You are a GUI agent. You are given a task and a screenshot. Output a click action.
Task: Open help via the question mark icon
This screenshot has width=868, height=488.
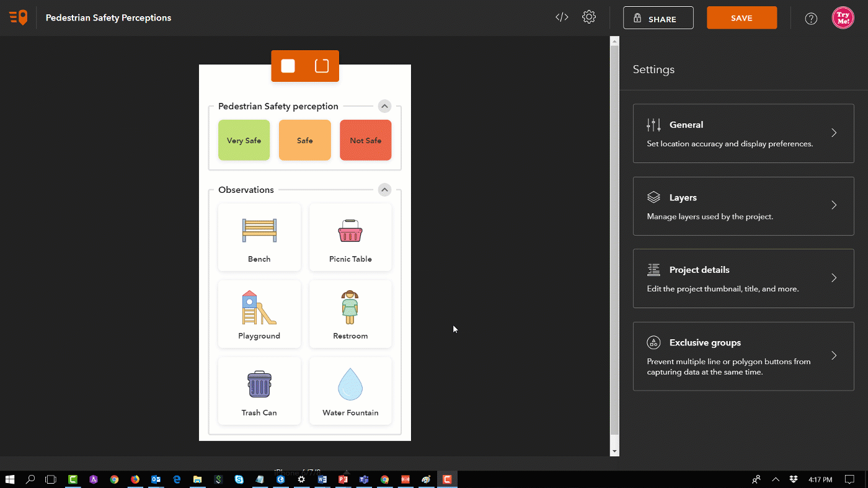[x=811, y=18]
